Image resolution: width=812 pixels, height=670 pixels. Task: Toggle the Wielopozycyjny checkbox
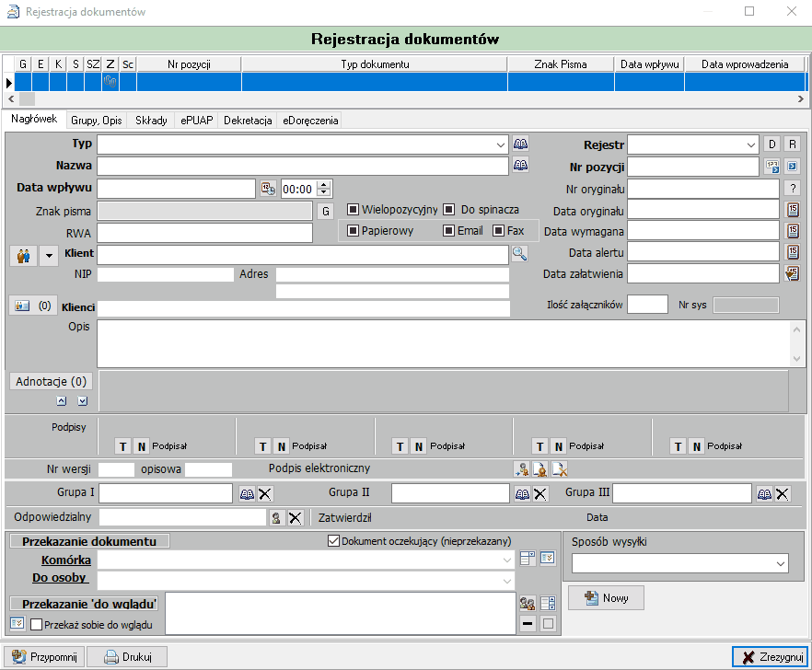click(353, 209)
